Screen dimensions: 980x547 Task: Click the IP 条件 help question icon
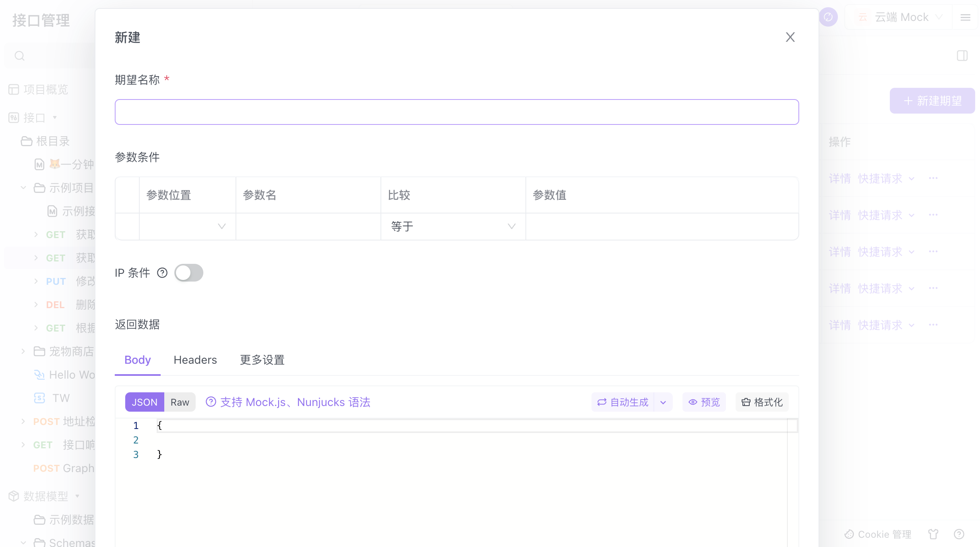tap(162, 273)
